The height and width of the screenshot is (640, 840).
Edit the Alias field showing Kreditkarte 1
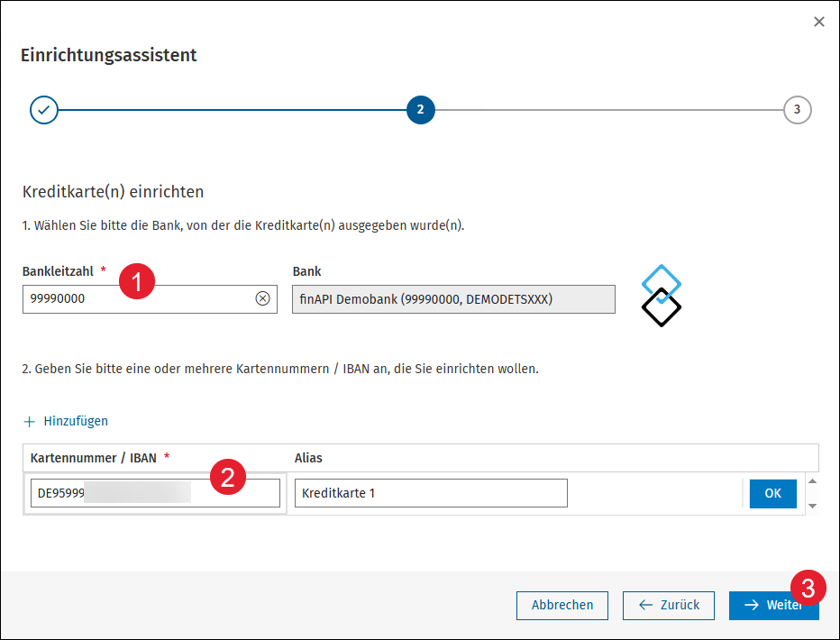pos(431,493)
